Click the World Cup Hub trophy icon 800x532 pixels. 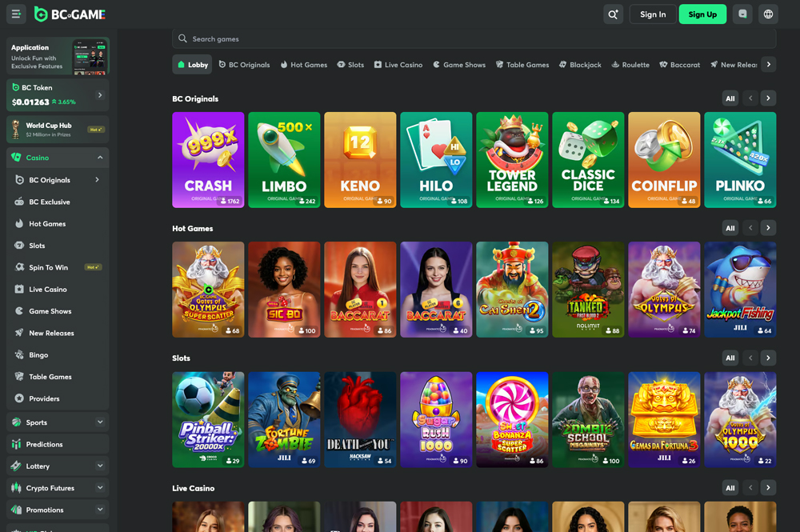(16, 130)
